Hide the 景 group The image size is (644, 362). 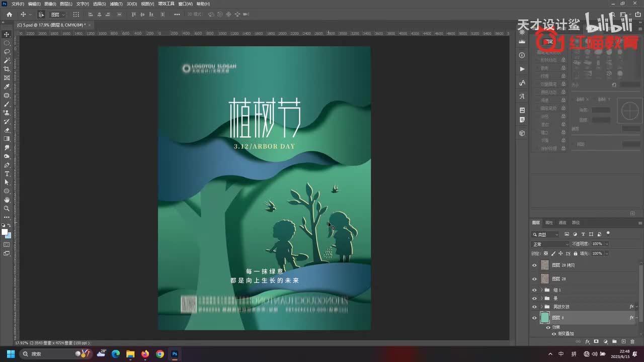(534, 298)
